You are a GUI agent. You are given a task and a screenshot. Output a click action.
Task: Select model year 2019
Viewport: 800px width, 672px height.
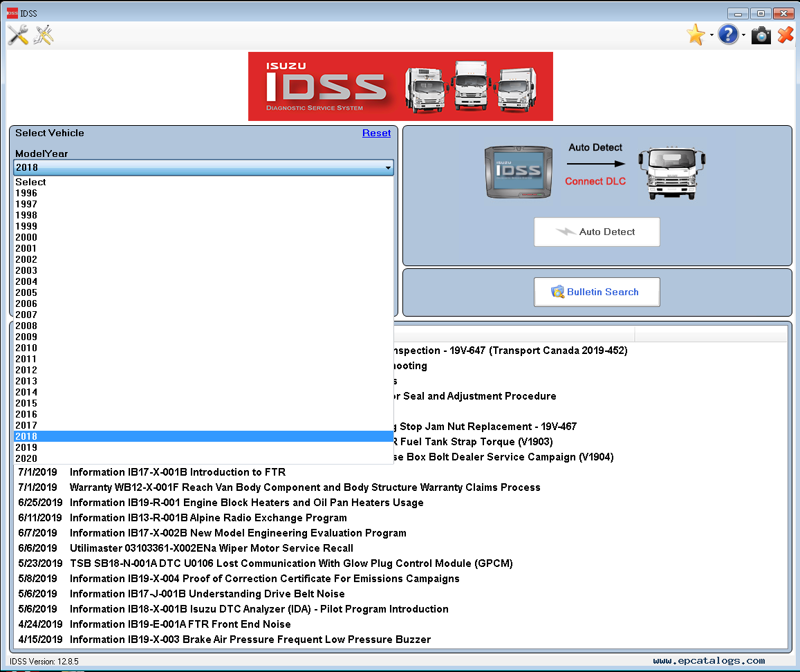pyautogui.click(x=203, y=447)
